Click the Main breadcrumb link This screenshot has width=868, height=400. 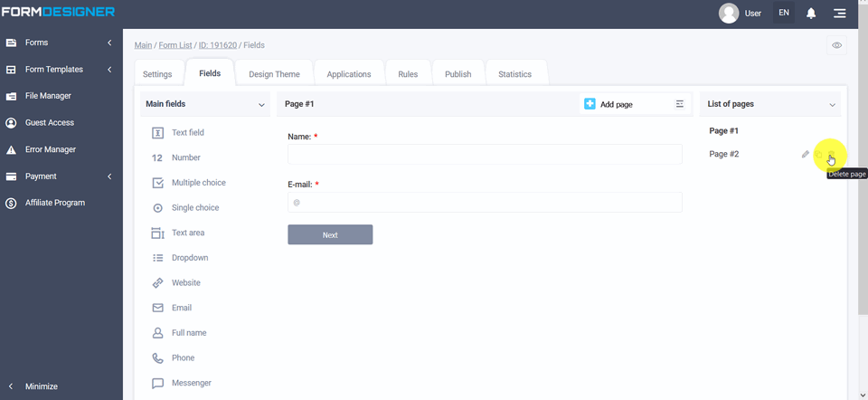click(143, 45)
